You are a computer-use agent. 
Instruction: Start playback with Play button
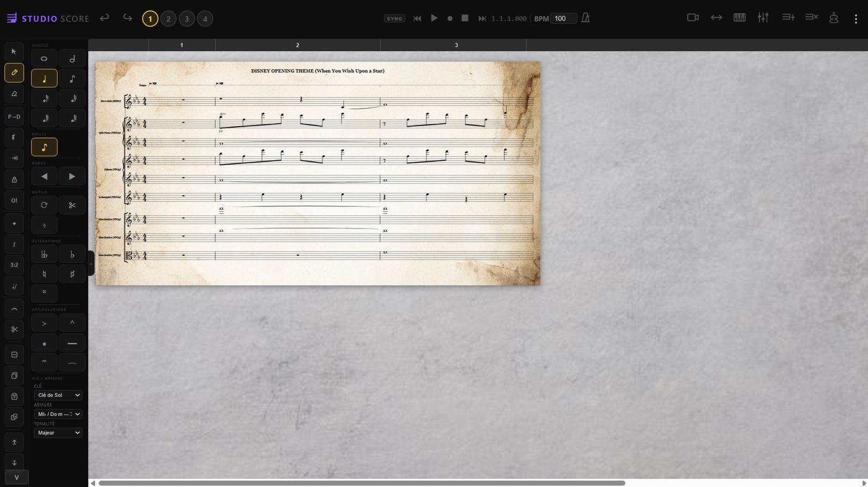(434, 18)
